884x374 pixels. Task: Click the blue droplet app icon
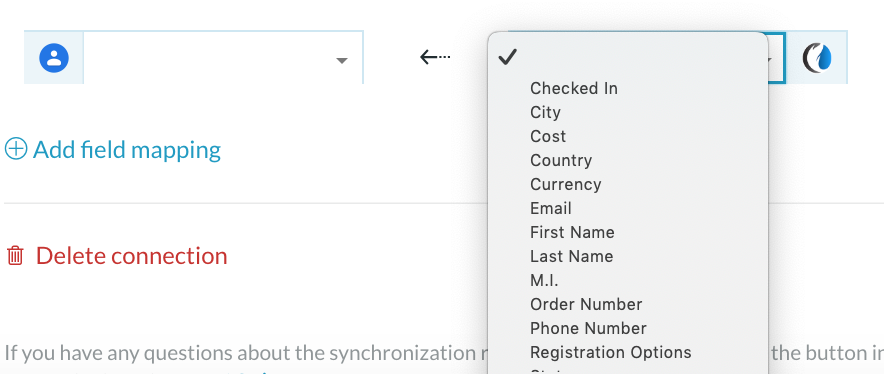point(817,58)
